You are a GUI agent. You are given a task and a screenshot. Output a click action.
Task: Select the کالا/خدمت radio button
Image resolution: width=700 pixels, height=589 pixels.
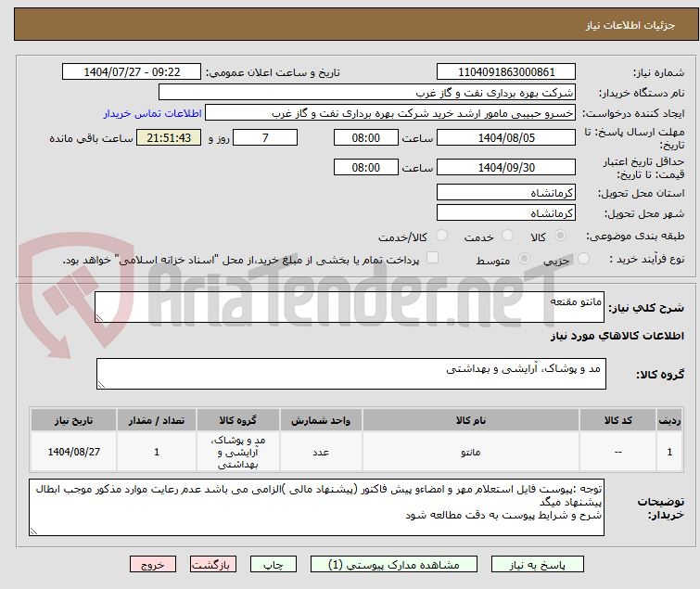(x=441, y=236)
